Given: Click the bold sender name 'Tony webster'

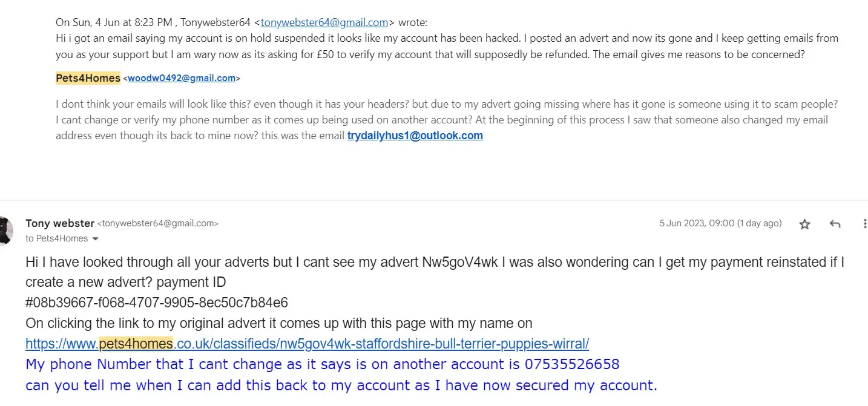Looking at the screenshot, I should (x=60, y=223).
